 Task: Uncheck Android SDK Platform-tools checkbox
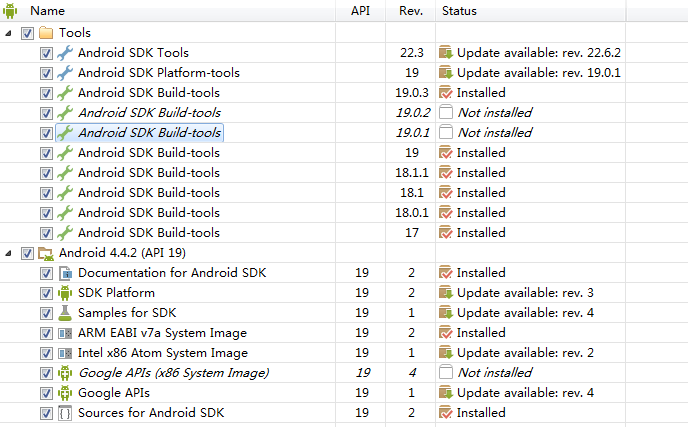[x=47, y=73]
